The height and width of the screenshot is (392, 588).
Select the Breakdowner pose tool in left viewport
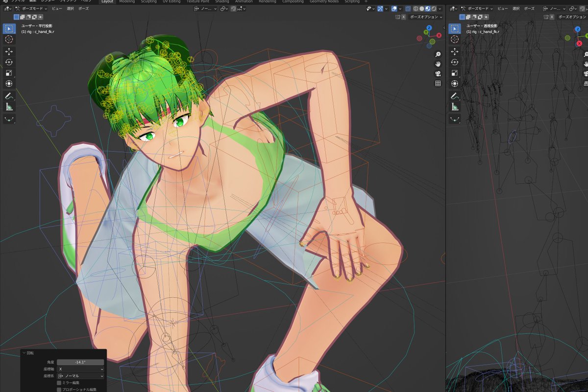9,119
